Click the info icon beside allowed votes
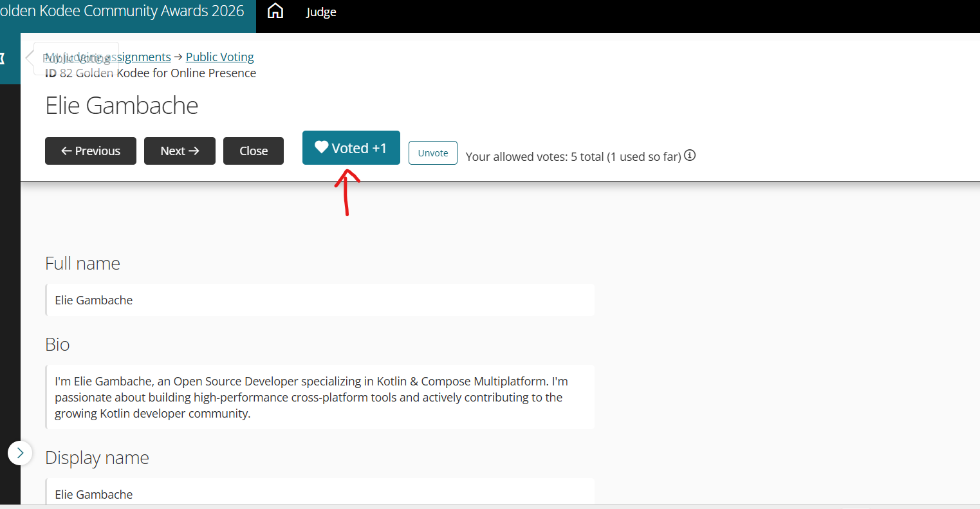This screenshot has width=980, height=509. click(690, 156)
